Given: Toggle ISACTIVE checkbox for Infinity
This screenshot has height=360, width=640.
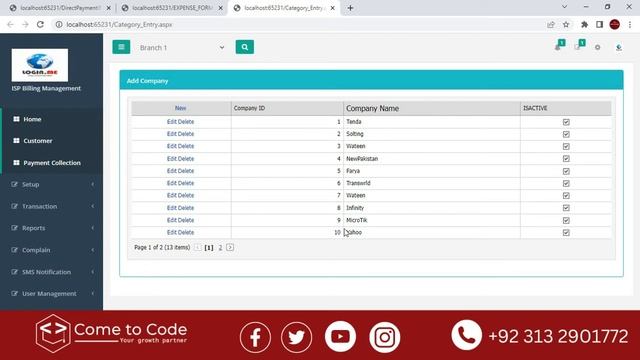Looking at the screenshot, I should (566, 208).
